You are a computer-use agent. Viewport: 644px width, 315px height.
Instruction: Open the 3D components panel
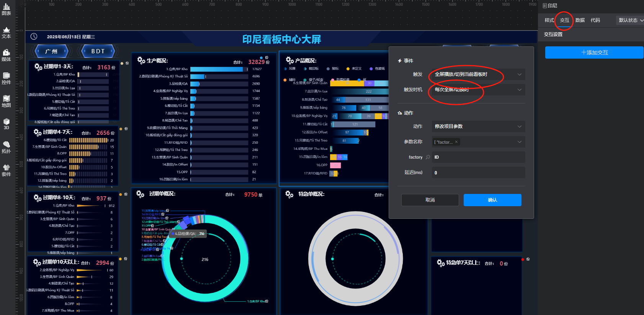pyautogui.click(x=6, y=124)
